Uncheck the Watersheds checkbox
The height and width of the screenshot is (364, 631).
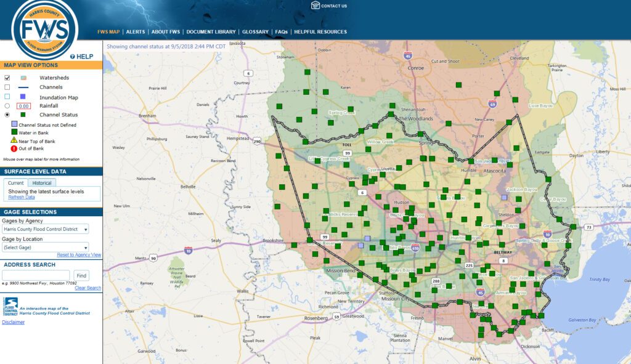click(x=7, y=78)
